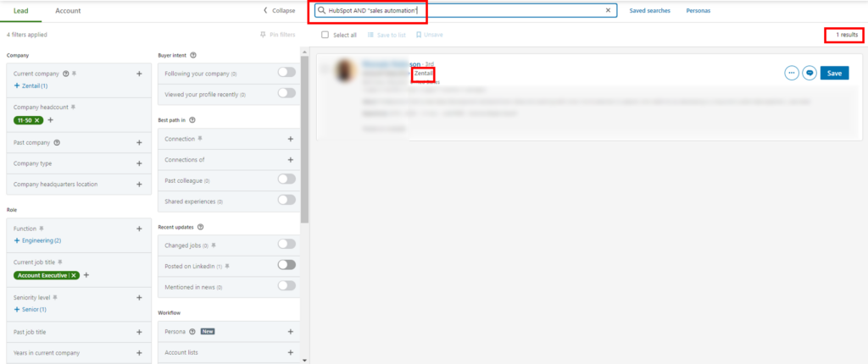This screenshot has height=364, width=868.
Task: Enable the Changed jobs toggle
Action: 287,244
